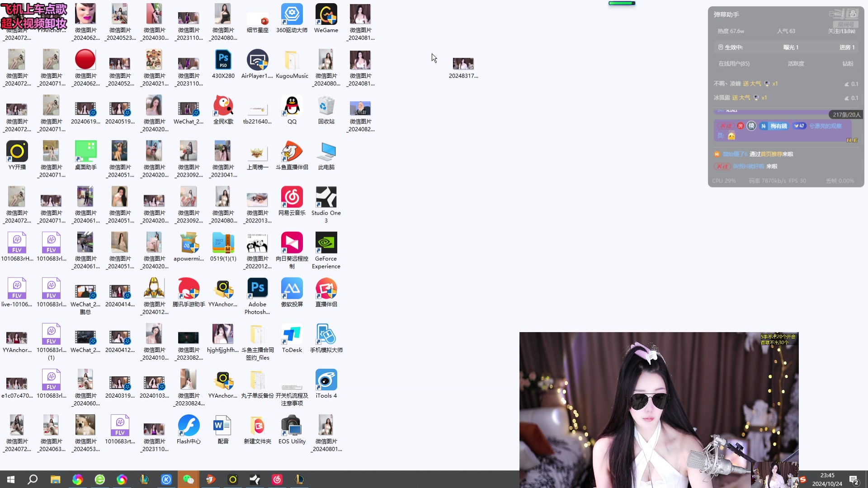This screenshot has width=868, height=488.
Task: Open NetEase Cloud Music taskbar icon
Action: click(x=277, y=479)
